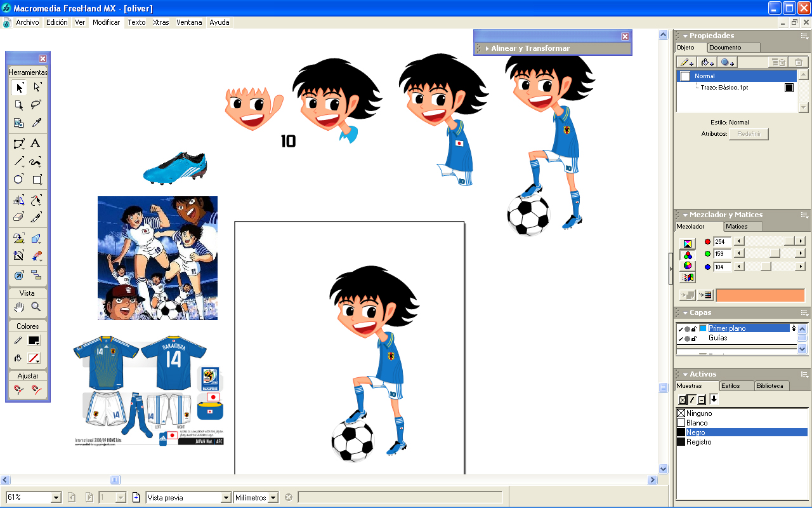Image resolution: width=812 pixels, height=508 pixels.
Task: Select the Pointer arrow tool
Action: coord(19,88)
